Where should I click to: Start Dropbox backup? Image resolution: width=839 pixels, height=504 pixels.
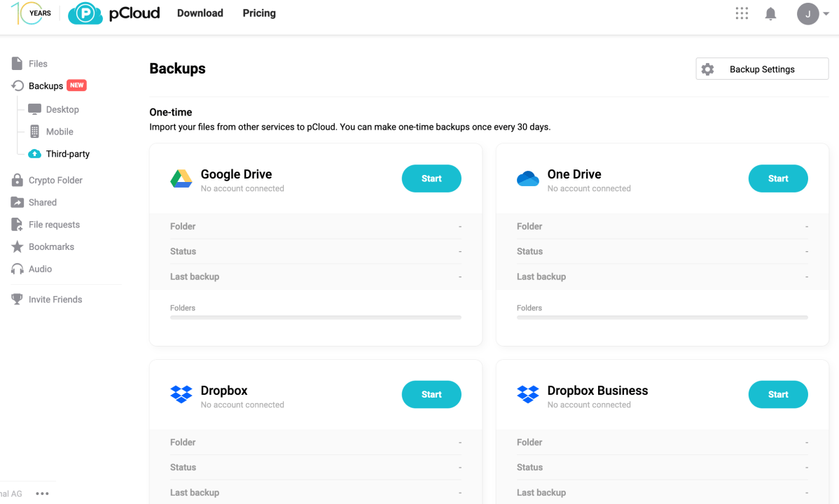click(431, 394)
